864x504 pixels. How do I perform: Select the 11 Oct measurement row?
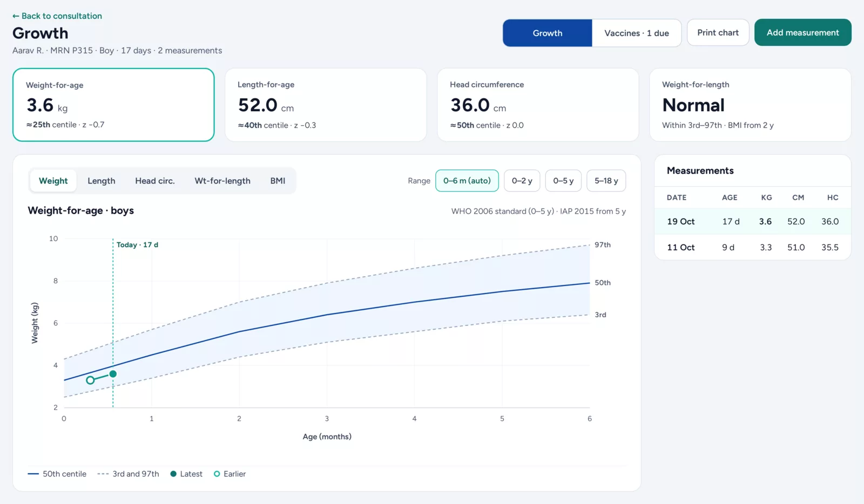pos(753,247)
